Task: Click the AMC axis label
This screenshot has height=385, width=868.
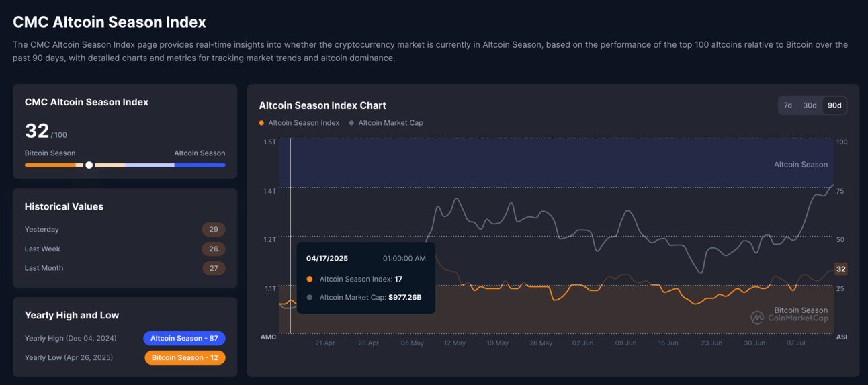Action: point(268,337)
